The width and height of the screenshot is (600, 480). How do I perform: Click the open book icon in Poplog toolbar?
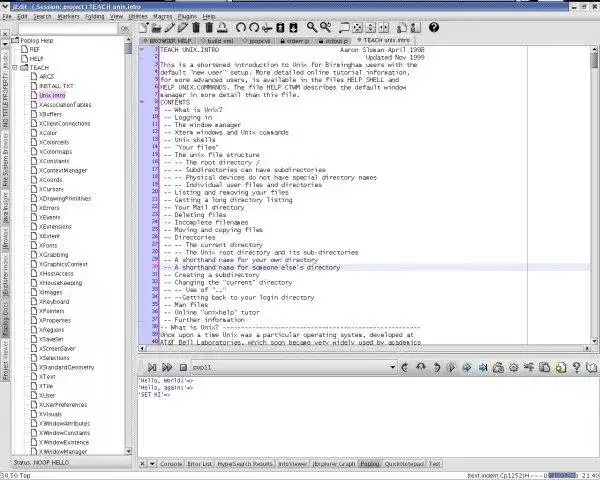[592, 367]
